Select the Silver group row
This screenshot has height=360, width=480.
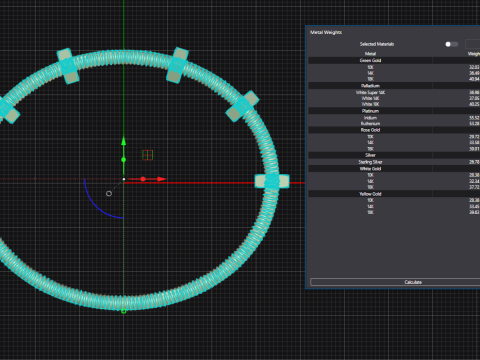click(x=394, y=155)
